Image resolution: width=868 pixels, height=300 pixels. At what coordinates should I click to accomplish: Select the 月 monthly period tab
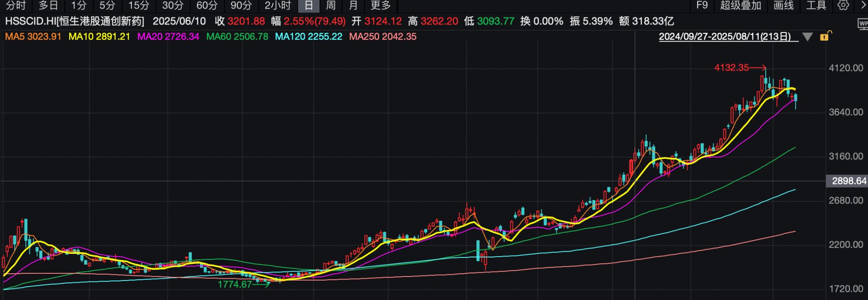[354, 5]
